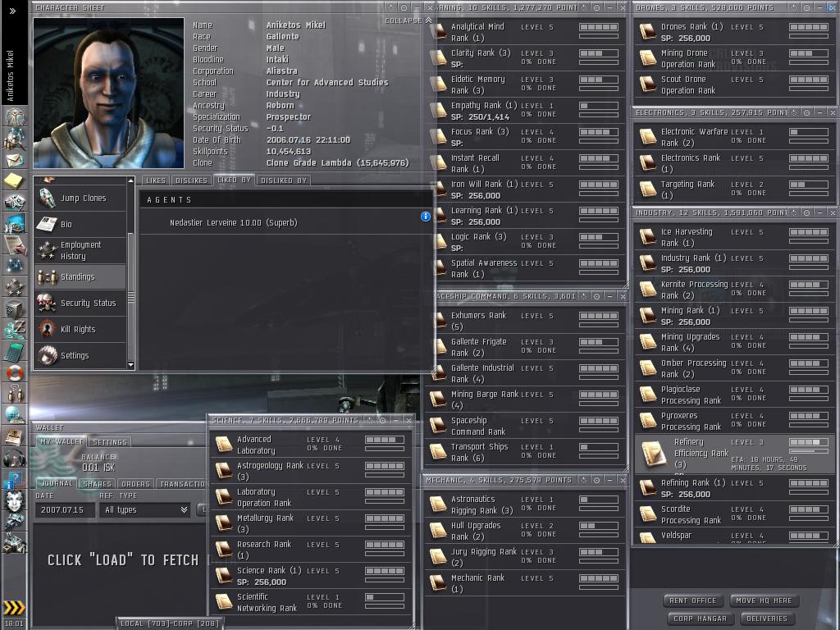Open People and Places magnifier icon

tap(15, 139)
